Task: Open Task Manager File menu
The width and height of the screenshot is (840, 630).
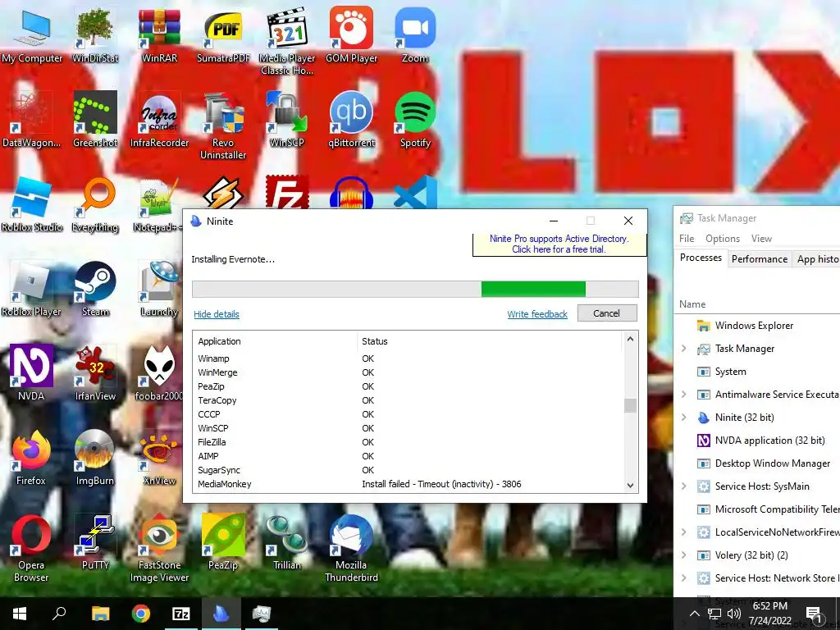Action: [687, 239]
